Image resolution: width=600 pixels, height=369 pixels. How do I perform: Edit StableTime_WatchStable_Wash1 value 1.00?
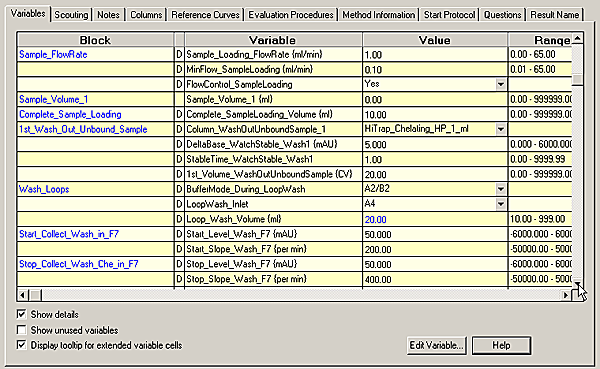click(435, 159)
